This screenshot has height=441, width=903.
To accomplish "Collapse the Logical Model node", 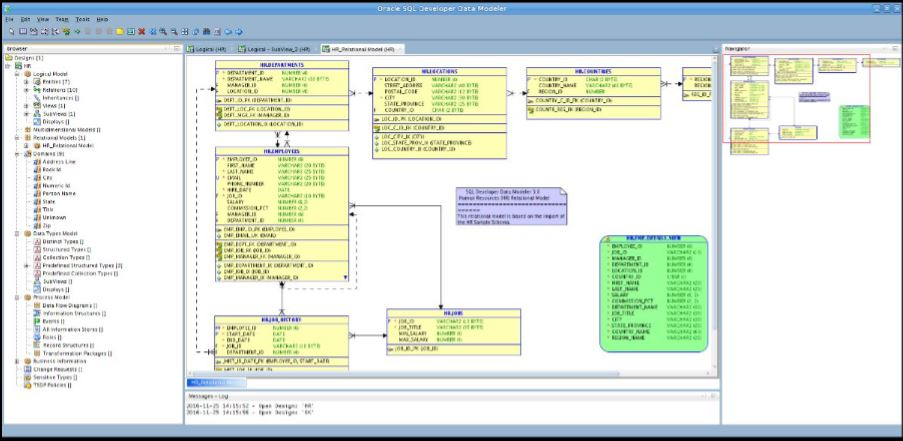I will 17,74.
